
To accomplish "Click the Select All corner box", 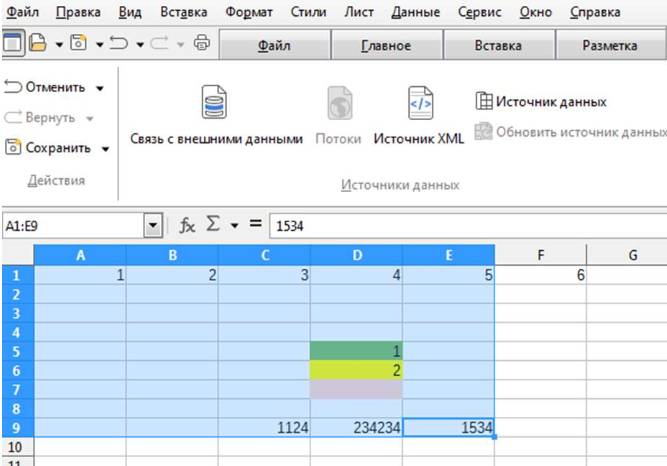I will tap(17, 255).
